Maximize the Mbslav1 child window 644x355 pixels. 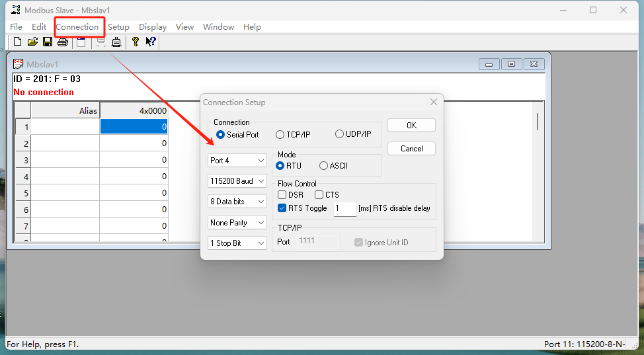coord(511,64)
